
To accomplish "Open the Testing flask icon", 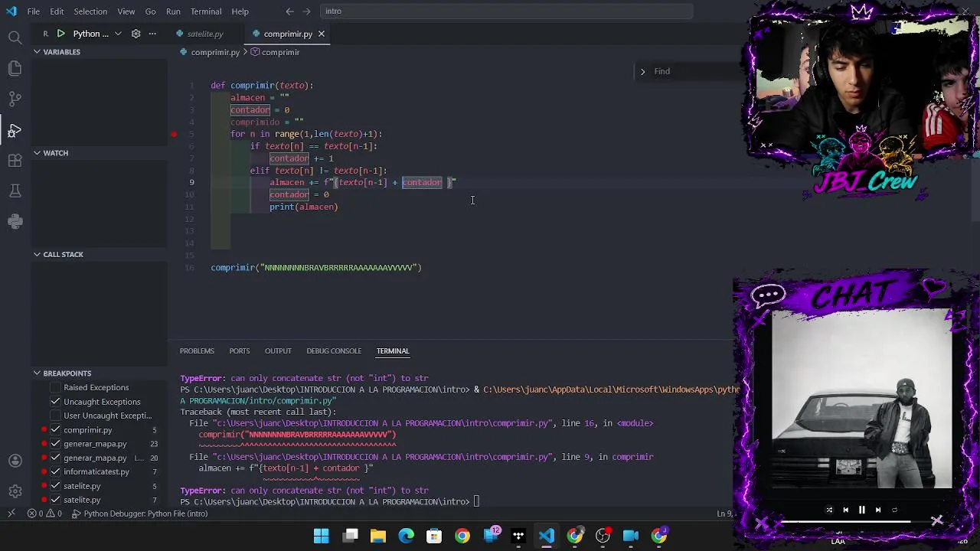I will pyautogui.click(x=15, y=191).
